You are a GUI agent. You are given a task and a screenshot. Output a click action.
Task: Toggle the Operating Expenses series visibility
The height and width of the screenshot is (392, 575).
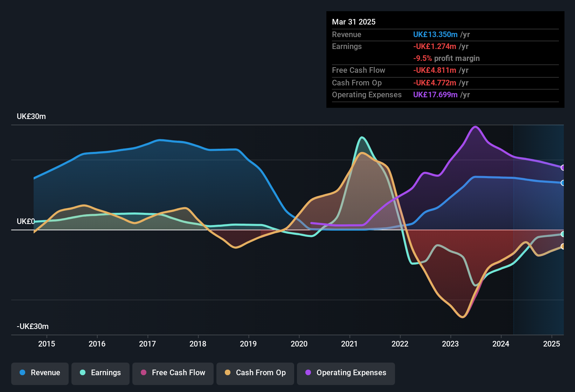tap(346, 373)
